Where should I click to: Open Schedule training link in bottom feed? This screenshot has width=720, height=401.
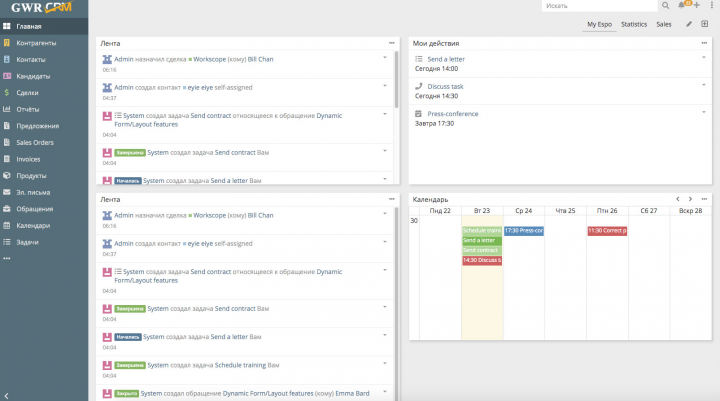tap(240, 365)
